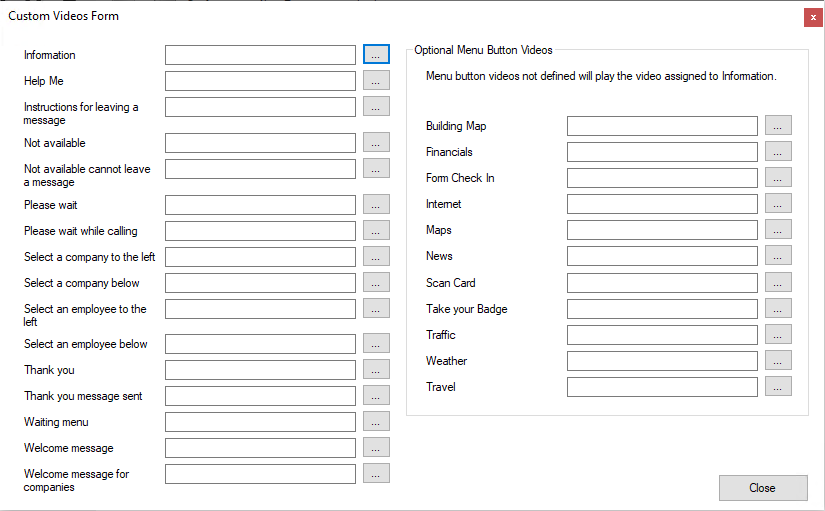Image resolution: width=825 pixels, height=511 pixels.
Task: Open browse dialog for Welcome message
Action: pyautogui.click(x=376, y=448)
